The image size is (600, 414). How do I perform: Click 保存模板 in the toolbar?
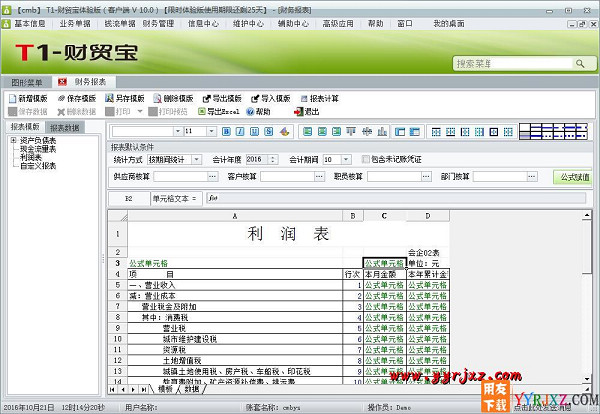click(x=76, y=99)
